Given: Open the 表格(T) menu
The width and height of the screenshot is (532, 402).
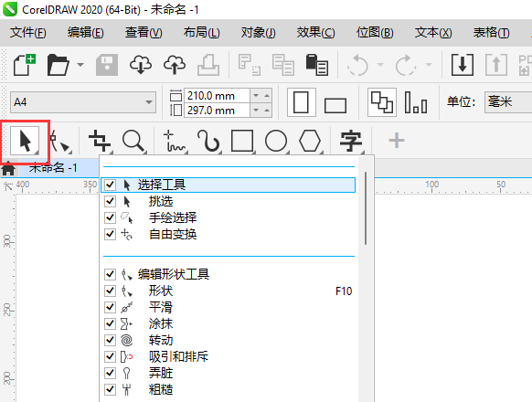Looking at the screenshot, I should (491, 33).
